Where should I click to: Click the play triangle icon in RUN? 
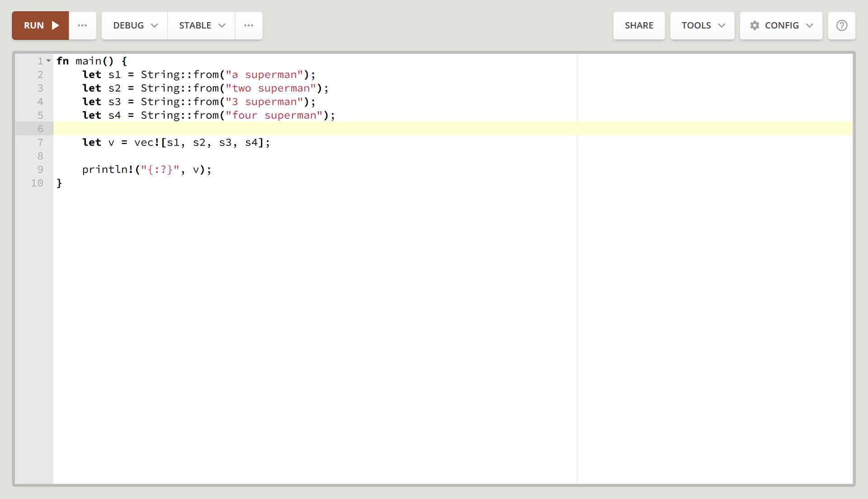coord(56,26)
